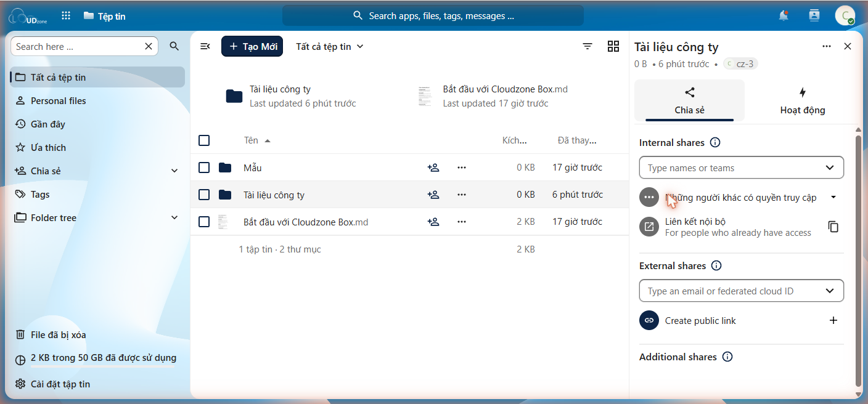This screenshot has width=868, height=404.
Task: Click the sidebar search magnifier icon
Action: point(174,46)
